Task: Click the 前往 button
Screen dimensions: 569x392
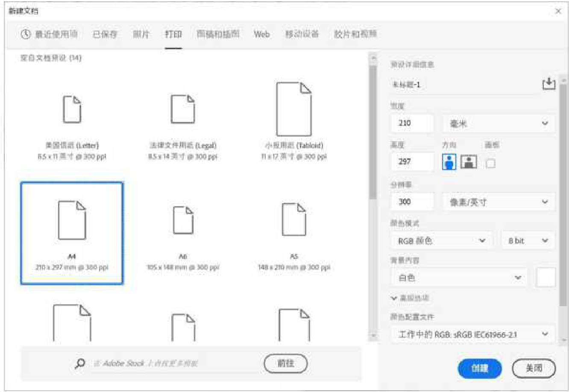Action: click(286, 363)
